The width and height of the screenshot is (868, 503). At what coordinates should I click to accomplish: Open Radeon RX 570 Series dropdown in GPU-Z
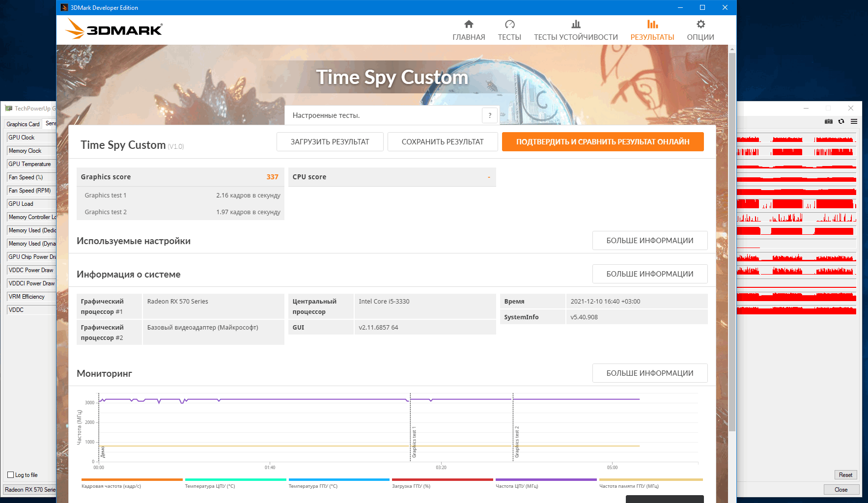(x=30, y=490)
